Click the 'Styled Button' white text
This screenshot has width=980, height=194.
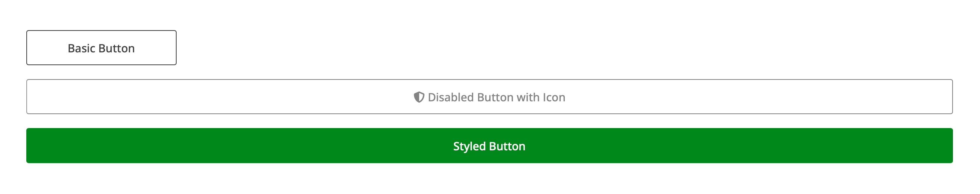click(489, 147)
